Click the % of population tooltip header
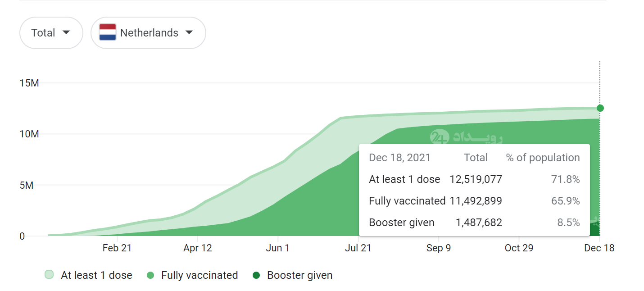Viewport: 644px width, 291px height. [x=543, y=158]
